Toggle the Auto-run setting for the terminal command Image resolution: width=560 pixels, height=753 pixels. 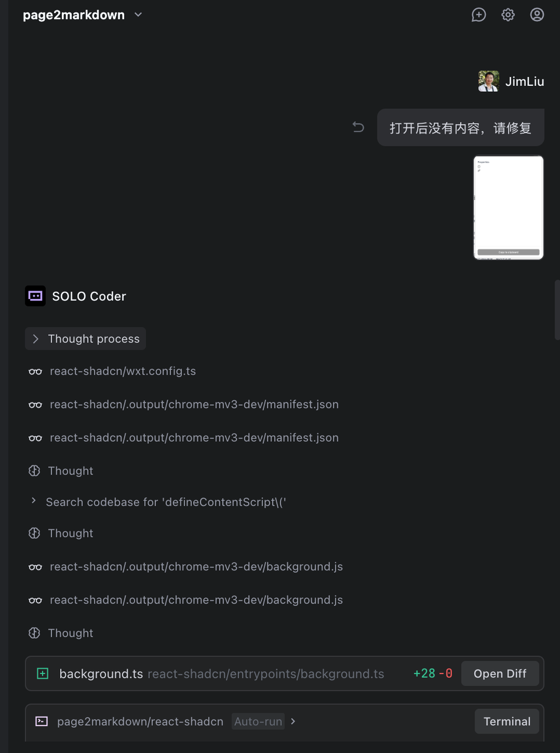258,721
